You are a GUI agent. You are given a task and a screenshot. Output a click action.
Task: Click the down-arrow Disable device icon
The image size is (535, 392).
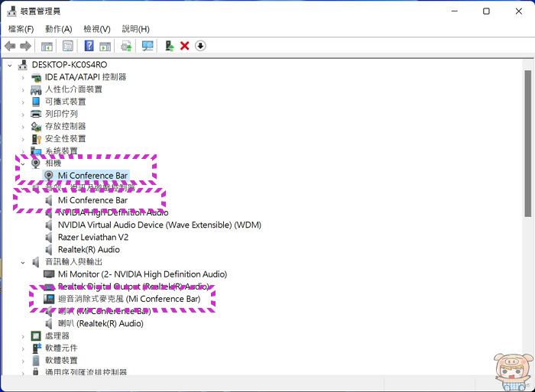pyautogui.click(x=200, y=46)
